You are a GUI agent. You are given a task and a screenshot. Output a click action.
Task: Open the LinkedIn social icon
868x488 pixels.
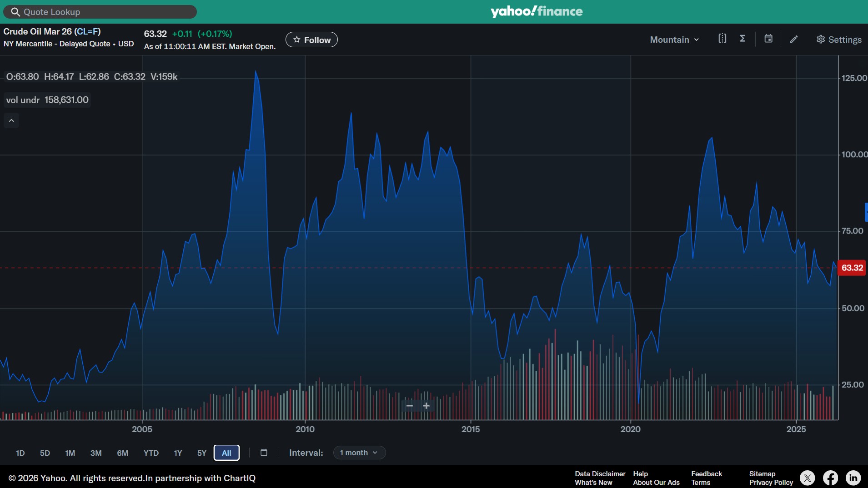[853, 478]
